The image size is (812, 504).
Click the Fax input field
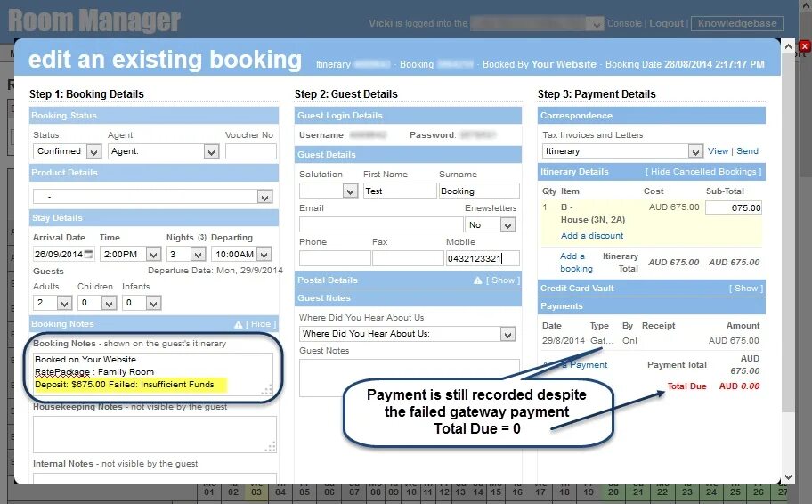coord(408,258)
